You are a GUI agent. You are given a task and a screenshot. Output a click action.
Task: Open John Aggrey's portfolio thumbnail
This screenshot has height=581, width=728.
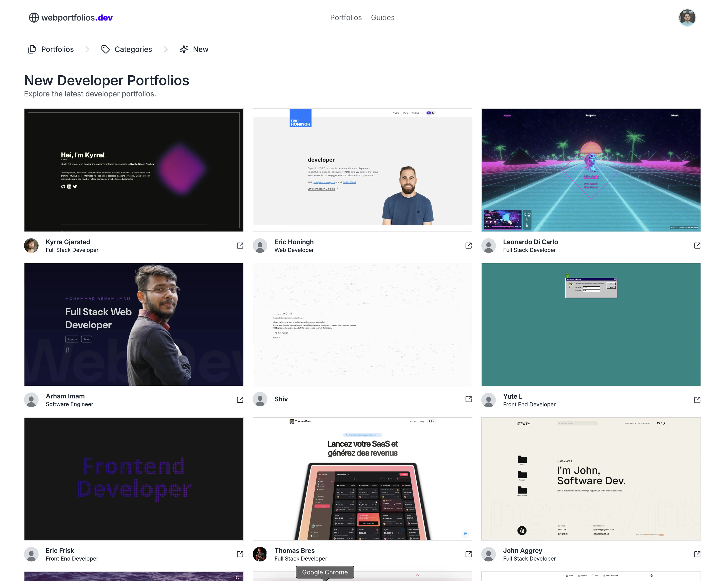pyautogui.click(x=591, y=479)
